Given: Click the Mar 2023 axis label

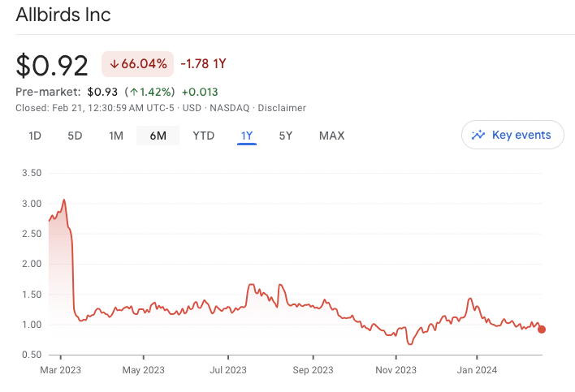Looking at the screenshot, I should 61,370.
